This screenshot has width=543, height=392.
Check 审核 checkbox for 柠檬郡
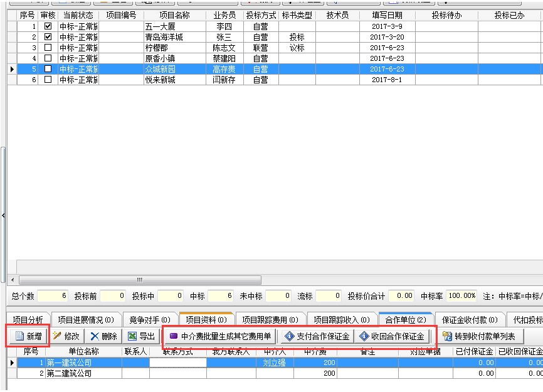pos(48,48)
